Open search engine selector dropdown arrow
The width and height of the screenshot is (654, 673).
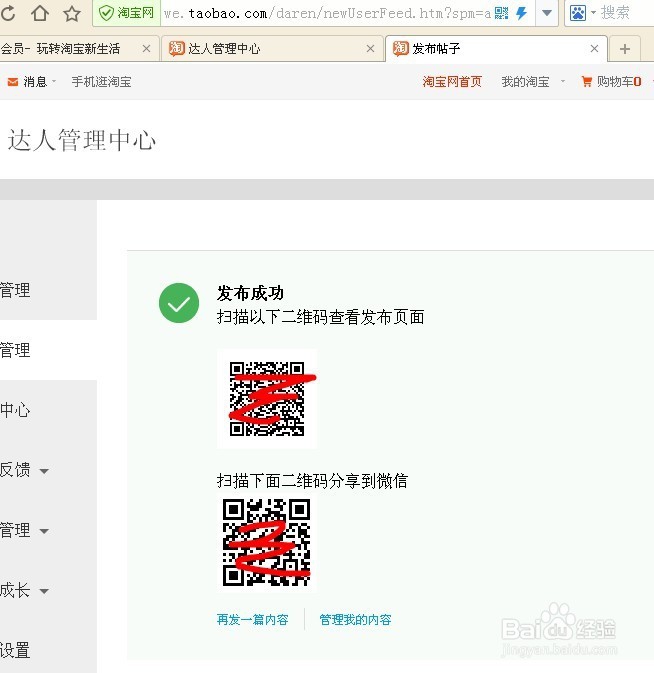pos(593,13)
